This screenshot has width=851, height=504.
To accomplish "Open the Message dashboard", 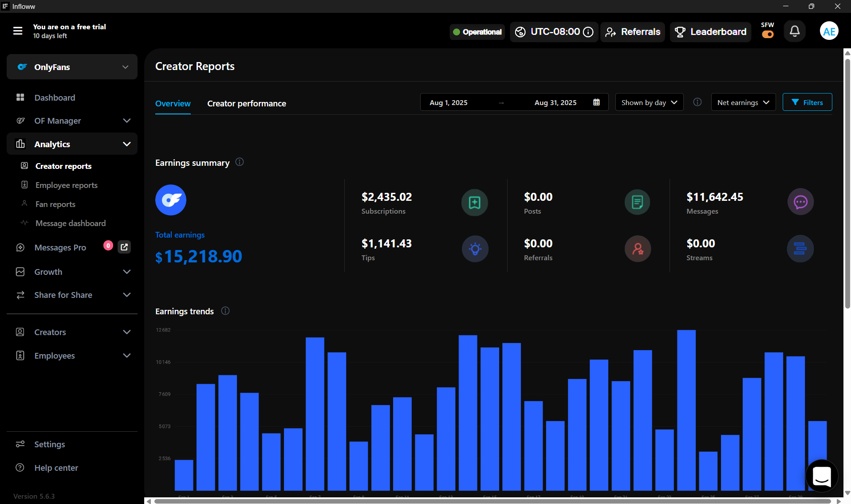I will click(x=70, y=223).
